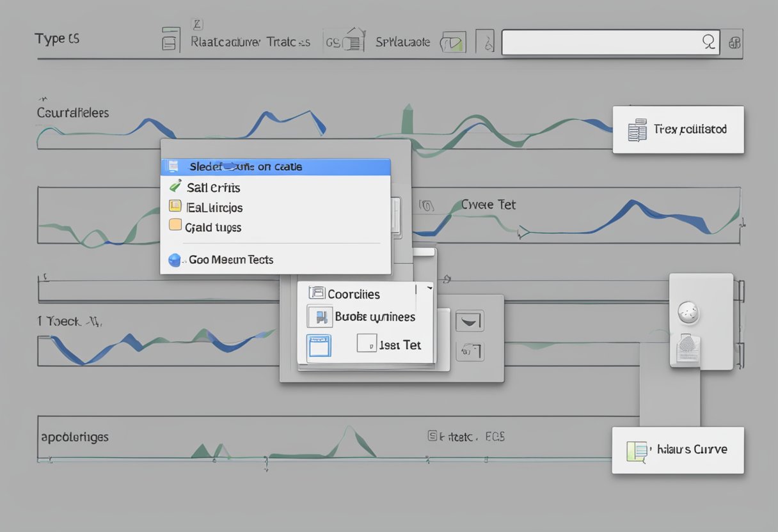Click the green picture icon in top toolbar
Image resolution: width=778 pixels, height=532 pixels.
pyautogui.click(x=453, y=42)
